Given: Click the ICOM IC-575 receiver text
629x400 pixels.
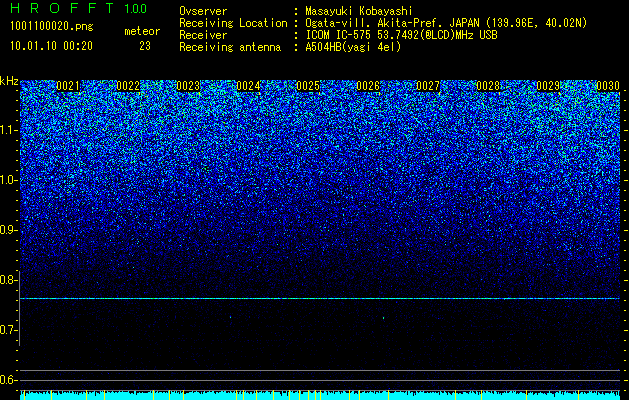Looking at the screenshot, I should coord(401,35).
